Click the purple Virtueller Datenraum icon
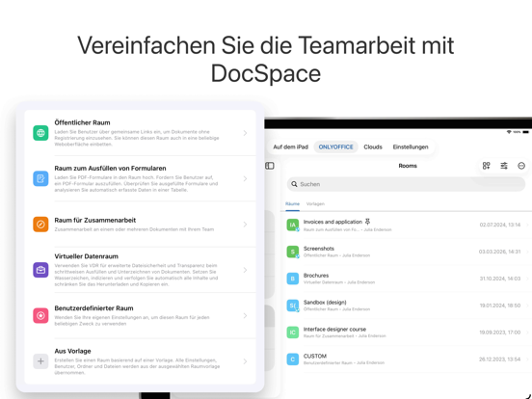This screenshot has height=399, width=532. click(40, 270)
